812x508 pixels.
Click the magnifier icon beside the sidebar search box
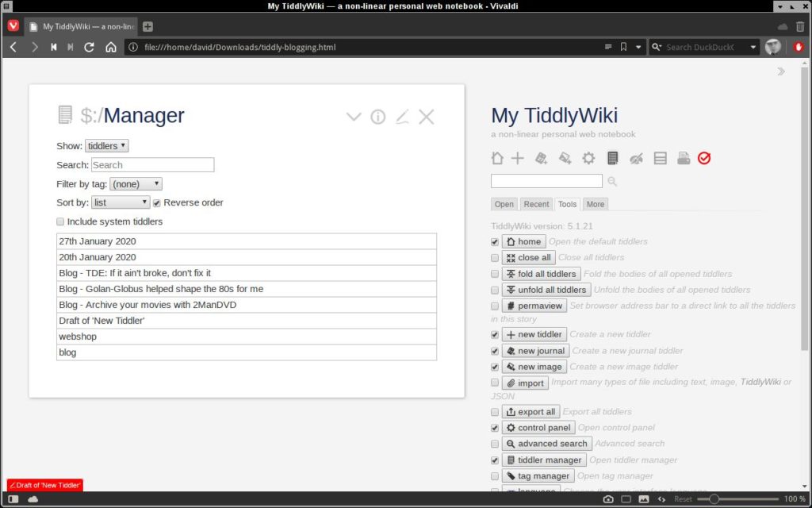click(612, 181)
